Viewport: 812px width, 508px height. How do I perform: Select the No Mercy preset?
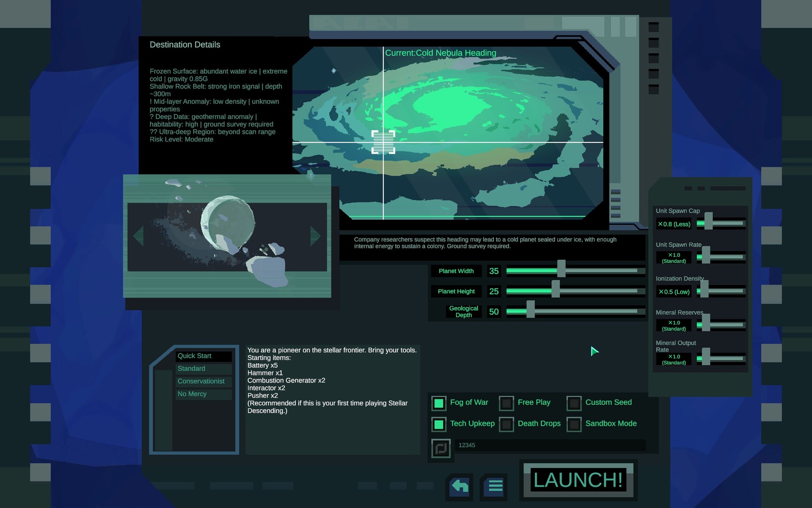pos(203,394)
